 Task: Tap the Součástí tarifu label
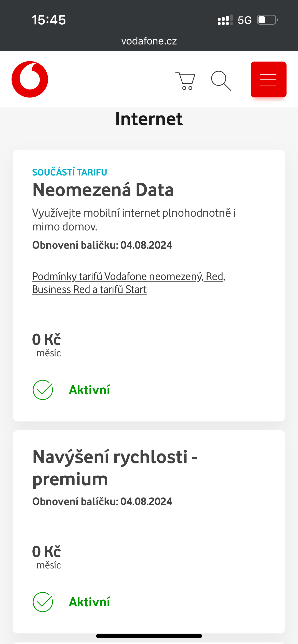[70, 172]
